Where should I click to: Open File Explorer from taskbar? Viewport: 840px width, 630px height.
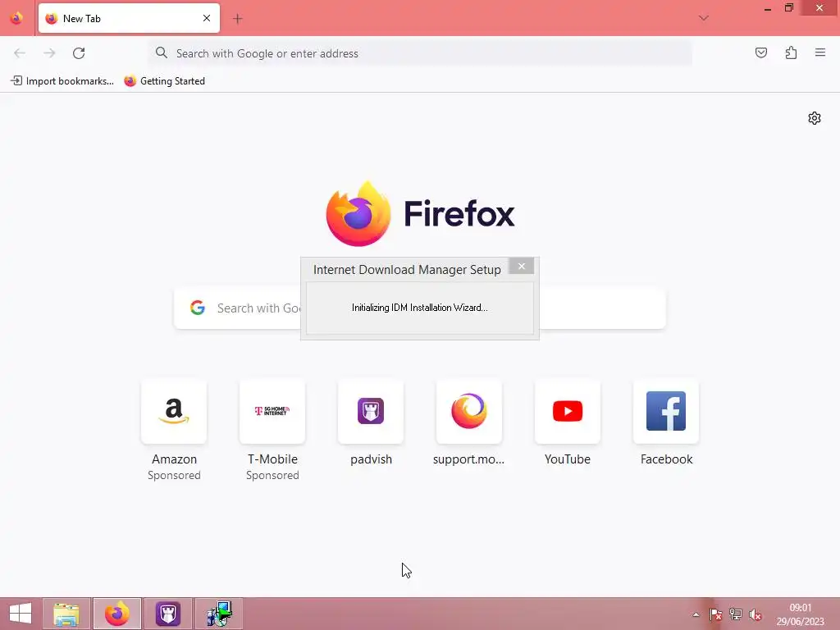pyautogui.click(x=66, y=614)
